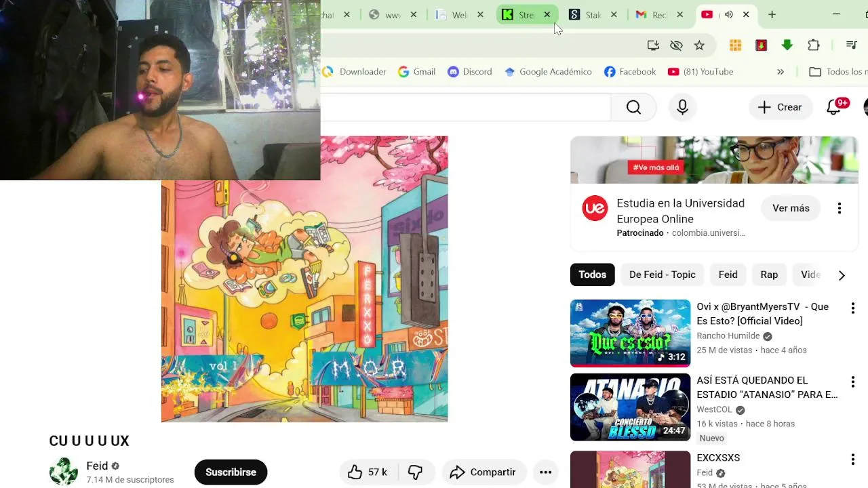Click the crossed-eye tracking protection icon
The image size is (868, 488).
pos(676,45)
